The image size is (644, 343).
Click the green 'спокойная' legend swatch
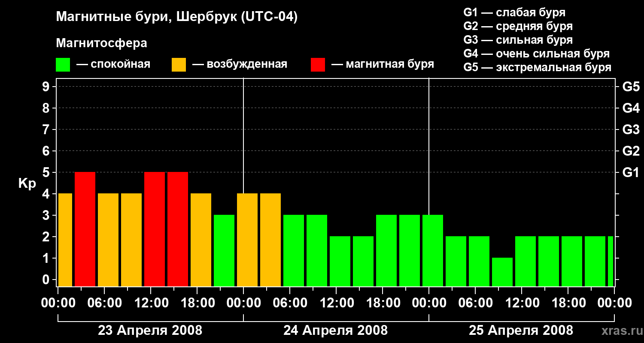coord(63,65)
